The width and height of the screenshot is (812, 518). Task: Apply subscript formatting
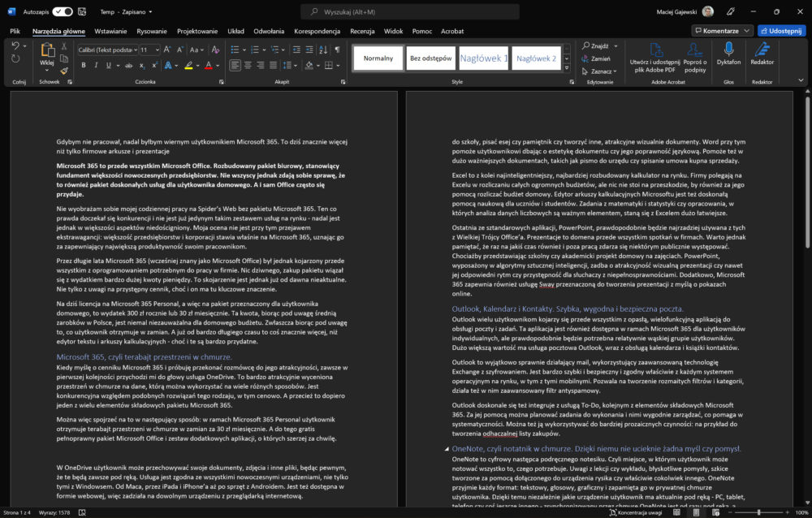pyautogui.click(x=142, y=66)
